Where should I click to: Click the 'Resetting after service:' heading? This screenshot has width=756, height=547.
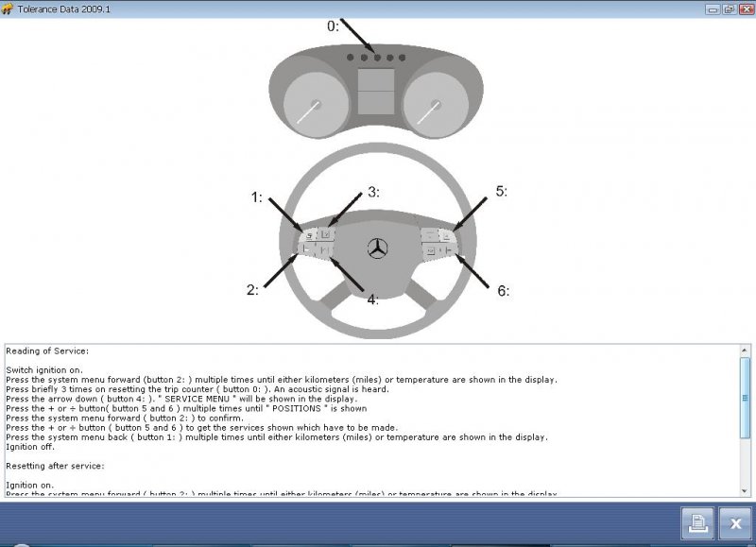pyautogui.click(x=55, y=466)
